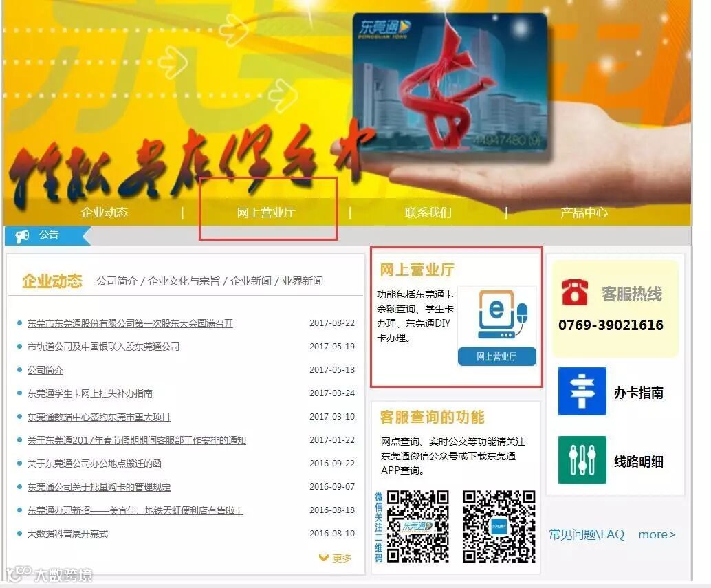Open news about 第一次股东大会圆满召开
Image resolution: width=711 pixels, height=588 pixels.
pos(130,323)
